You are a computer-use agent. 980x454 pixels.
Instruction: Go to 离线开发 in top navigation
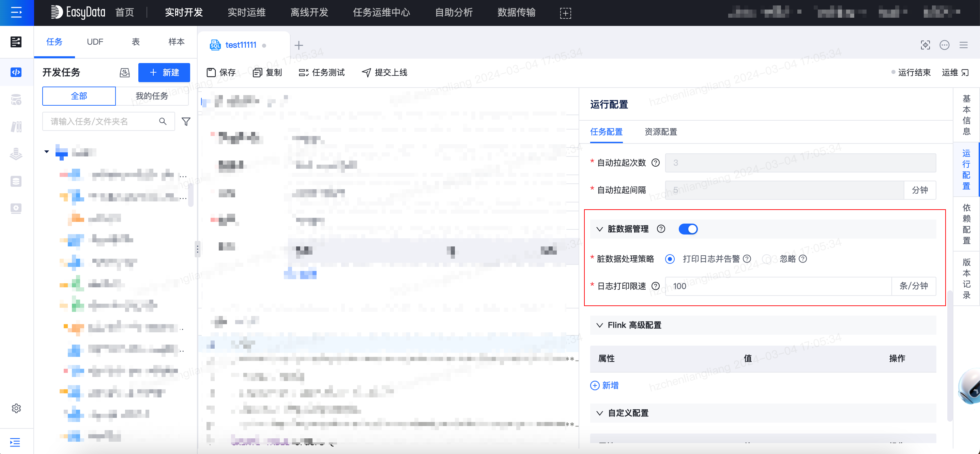click(309, 13)
